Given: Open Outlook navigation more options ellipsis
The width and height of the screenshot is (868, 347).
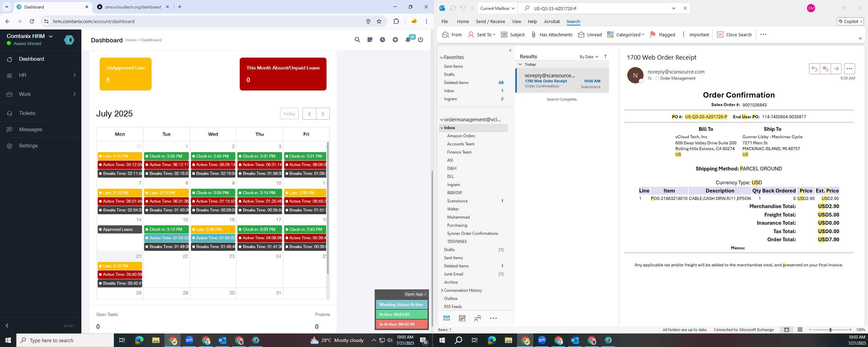Looking at the screenshot, I should pyautogui.click(x=493, y=318).
